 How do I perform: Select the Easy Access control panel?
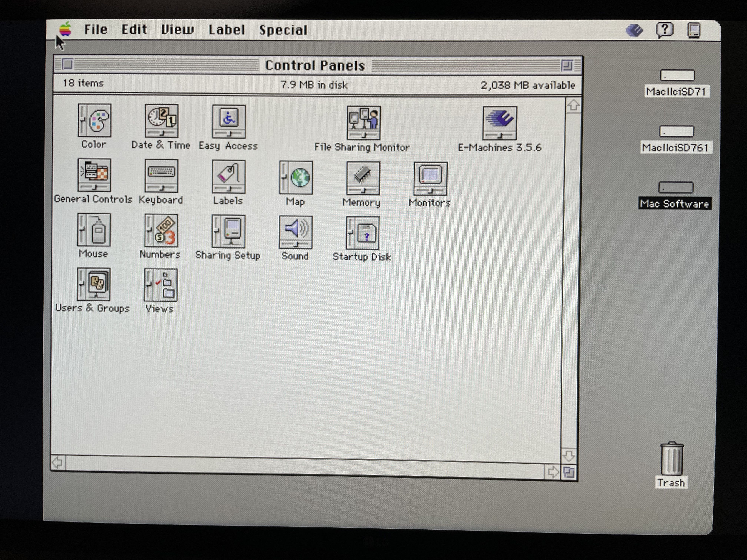tap(229, 121)
